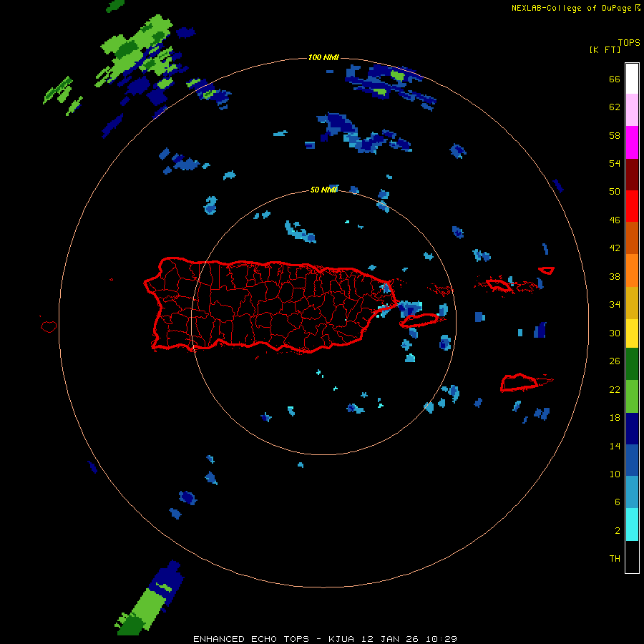The width and height of the screenshot is (644, 644).
Task: Pick the medium blue legend swatch
Action: coord(632,460)
